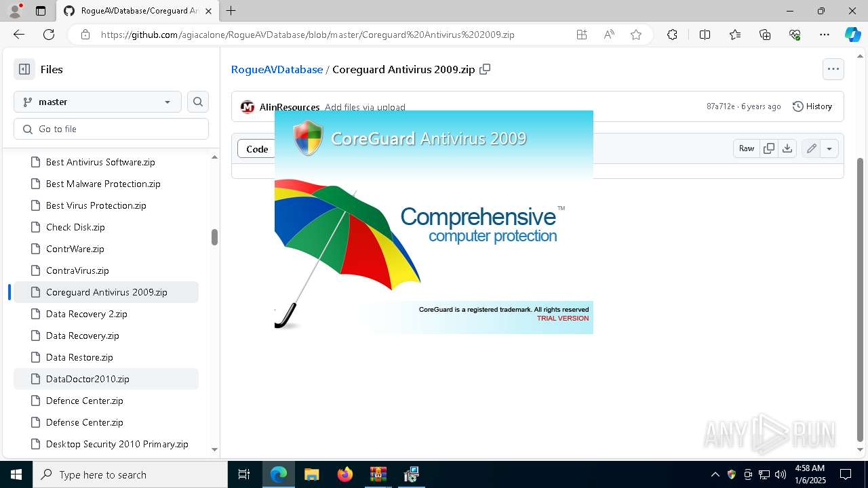This screenshot has width=868, height=488.
Task: Activate Read aloud icon
Action: [x=609, y=35]
